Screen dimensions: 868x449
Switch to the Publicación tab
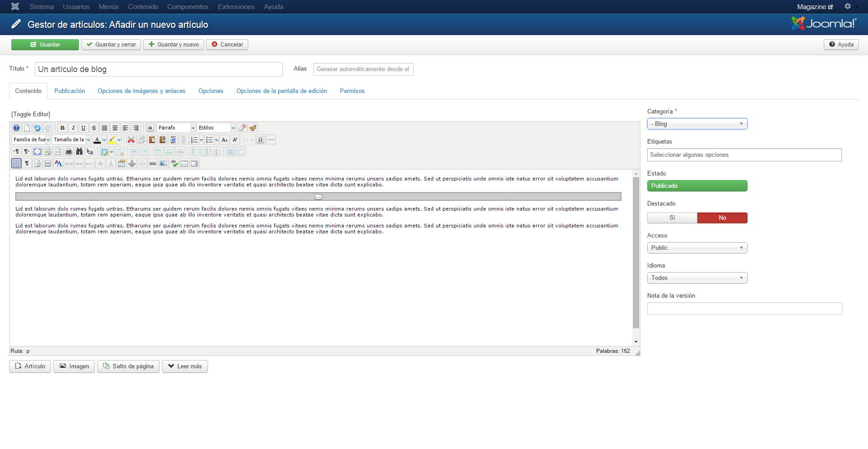pos(69,91)
